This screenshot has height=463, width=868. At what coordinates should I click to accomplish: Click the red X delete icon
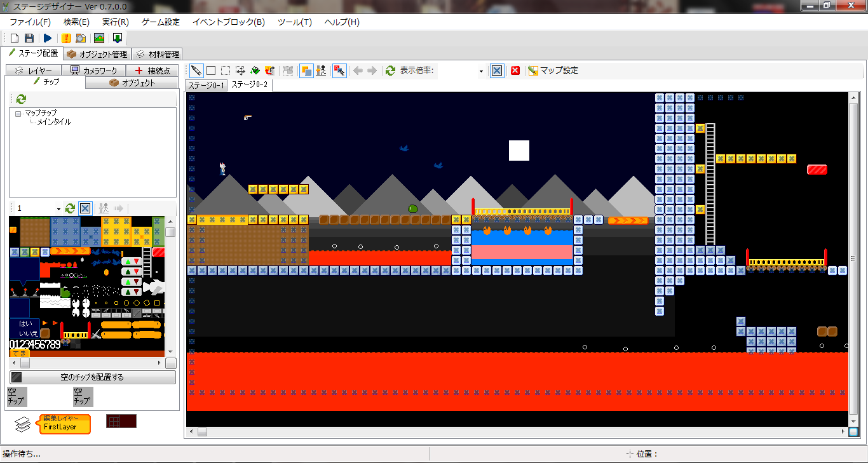515,70
